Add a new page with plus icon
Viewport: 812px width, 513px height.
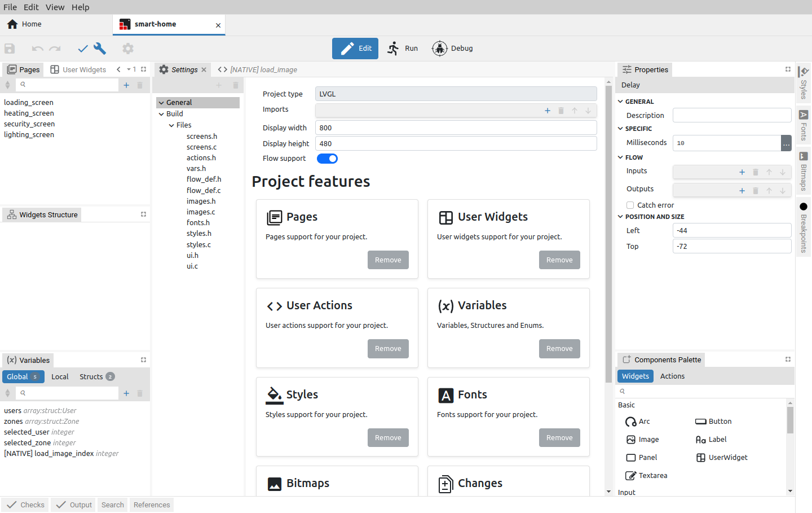pyautogui.click(x=126, y=85)
